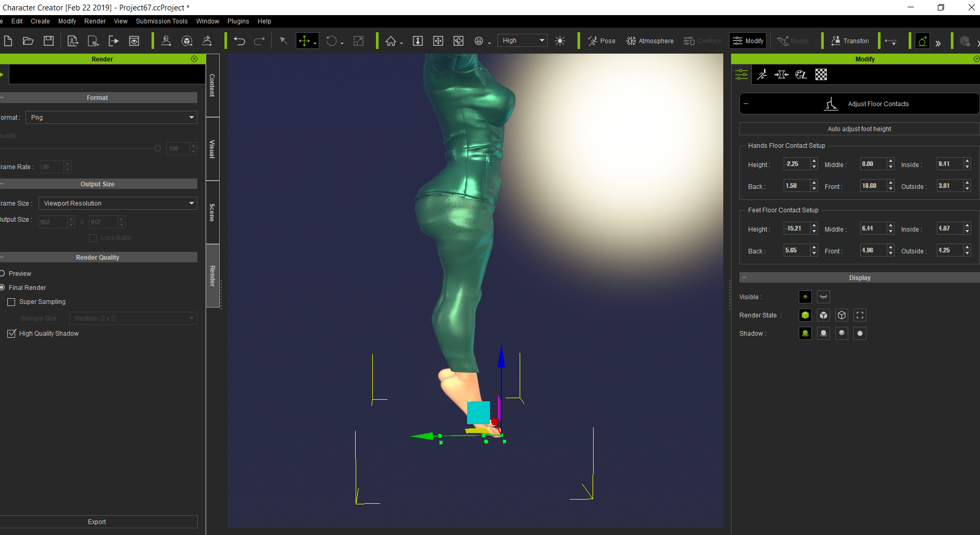Image resolution: width=980 pixels, height=535 pixels.
Task: Click the render preview eye icon
Action: pos(134,41)
